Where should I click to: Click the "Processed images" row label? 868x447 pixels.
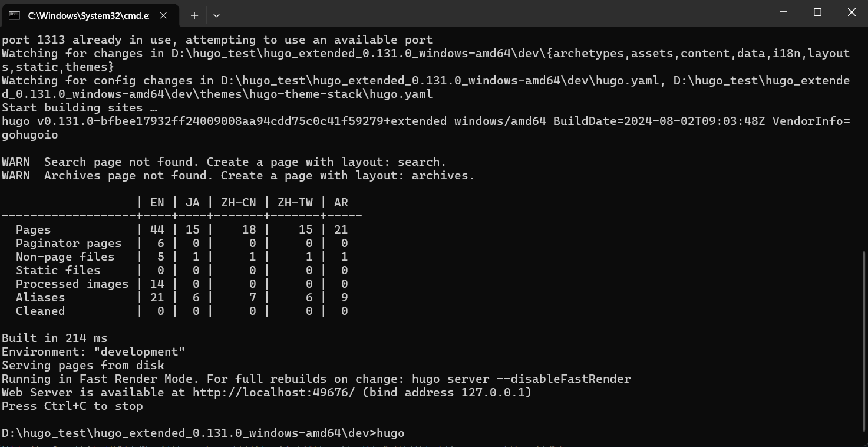click(72, 284)
